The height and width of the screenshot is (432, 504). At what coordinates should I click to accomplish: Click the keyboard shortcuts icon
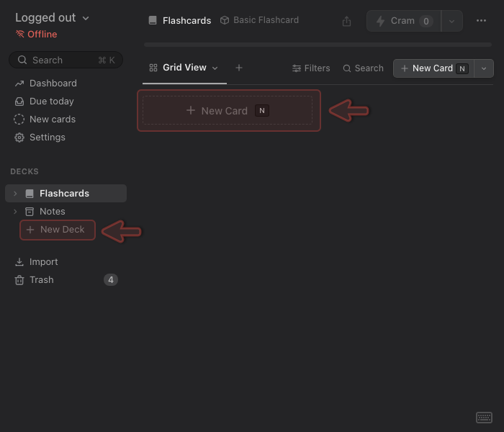point(484,418)
